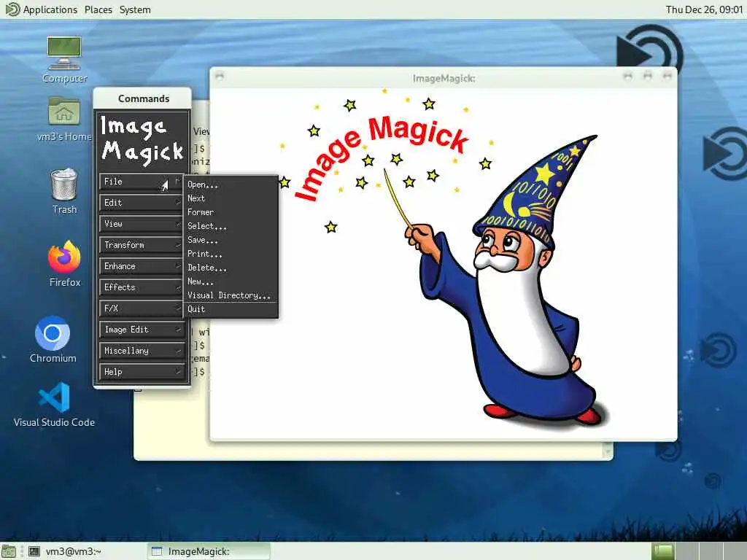Screen dimensions: 747x560
Task: Choose Print... from the File submenu
Action: click(231, 253)
